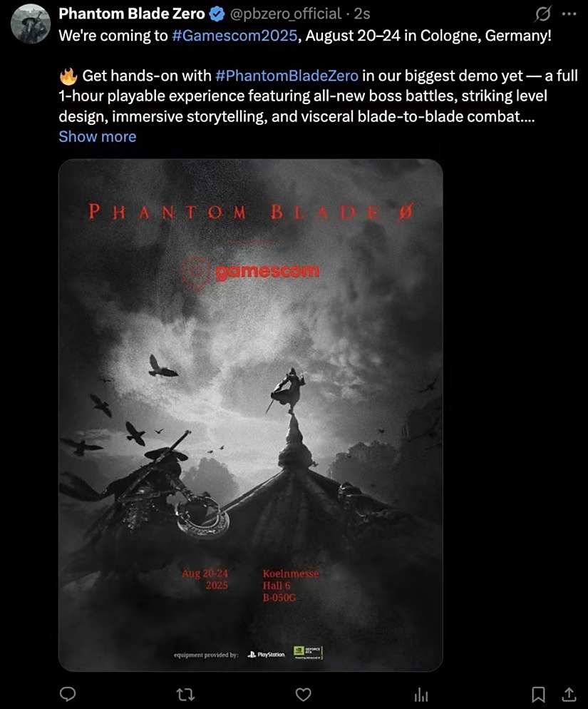
Task: Open the Gamescom poster image
Action: (x=250, y=414)
